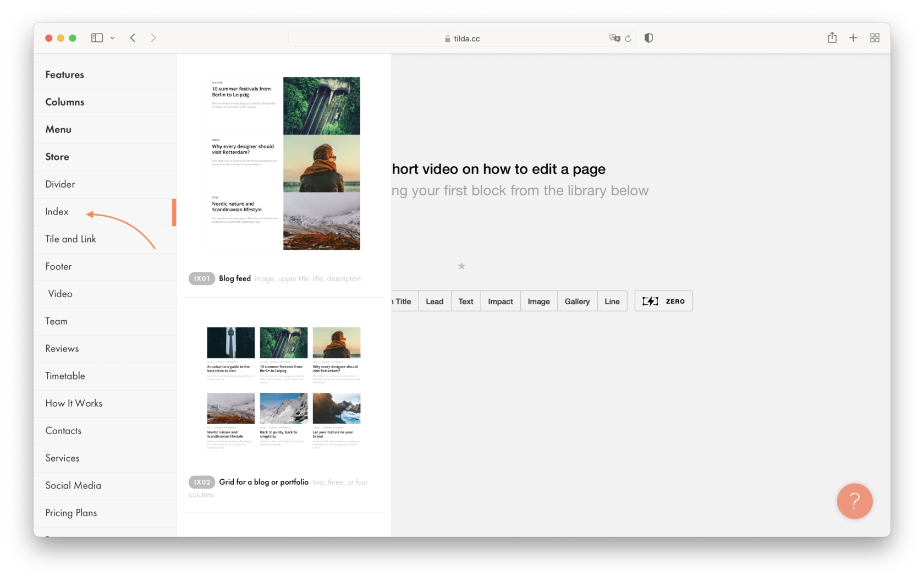
Task: Click Grid for a blog or portfolio title
Action: (x=263, y=483)
